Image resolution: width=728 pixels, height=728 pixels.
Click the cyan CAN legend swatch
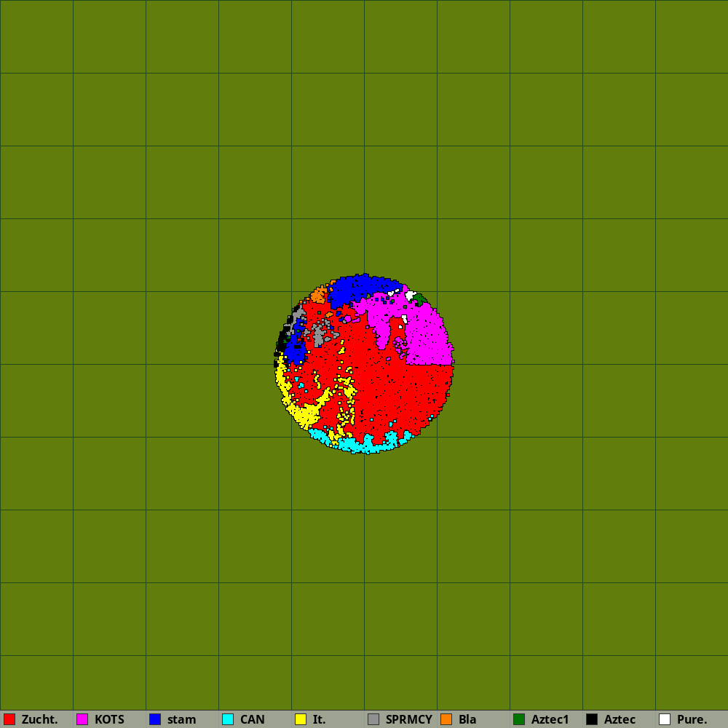click(x=228, y=719)
